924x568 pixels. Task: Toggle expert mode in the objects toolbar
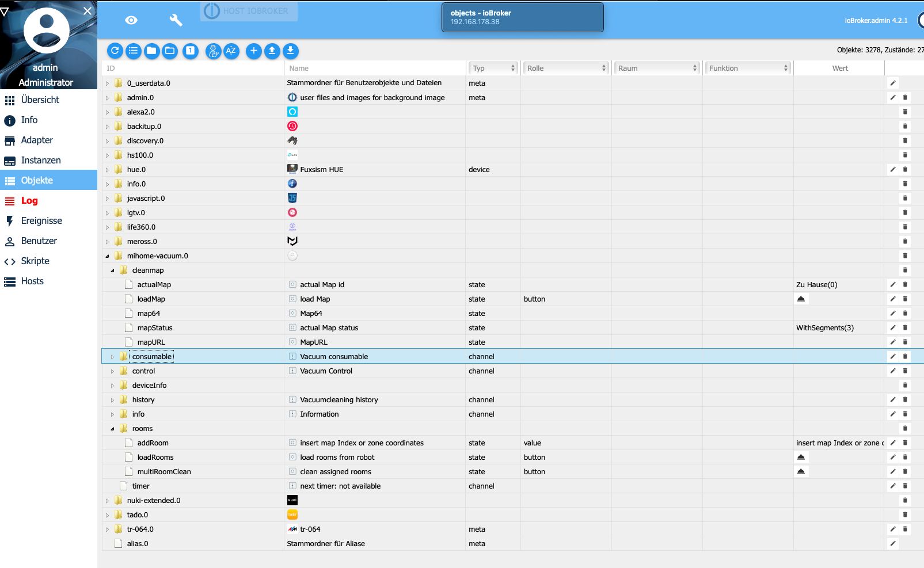[214, 51]
